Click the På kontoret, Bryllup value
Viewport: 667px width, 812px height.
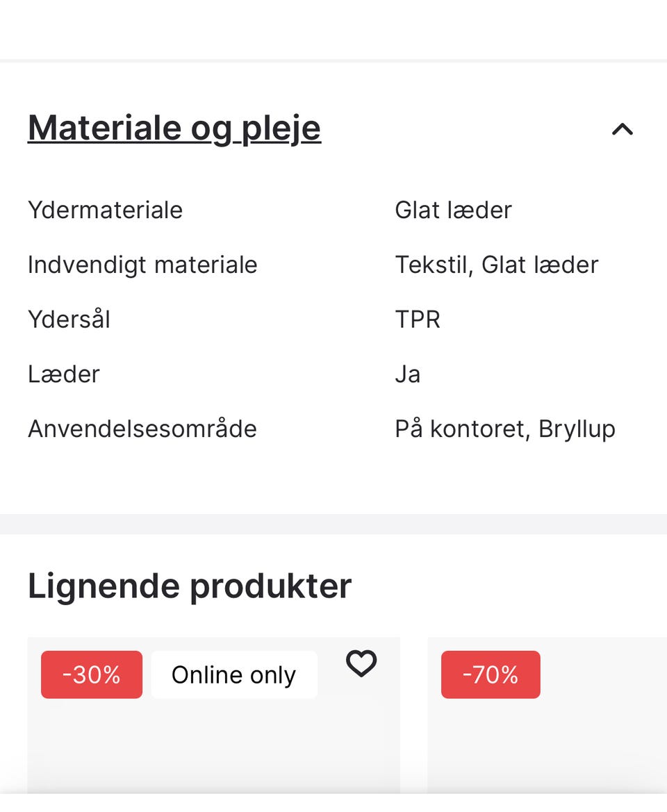coord(504,429)
